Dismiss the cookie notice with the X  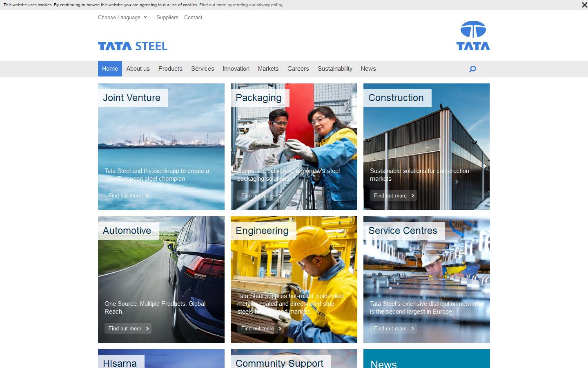[584, 5]
